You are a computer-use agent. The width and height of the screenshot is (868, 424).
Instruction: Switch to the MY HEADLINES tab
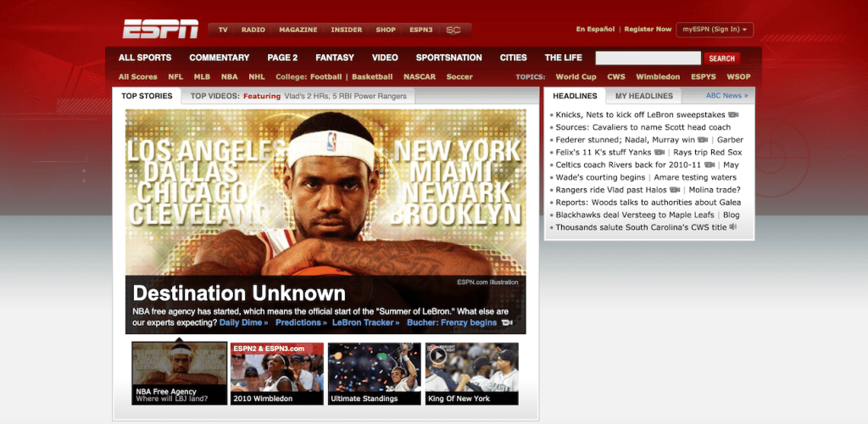[x=644, y=96]
